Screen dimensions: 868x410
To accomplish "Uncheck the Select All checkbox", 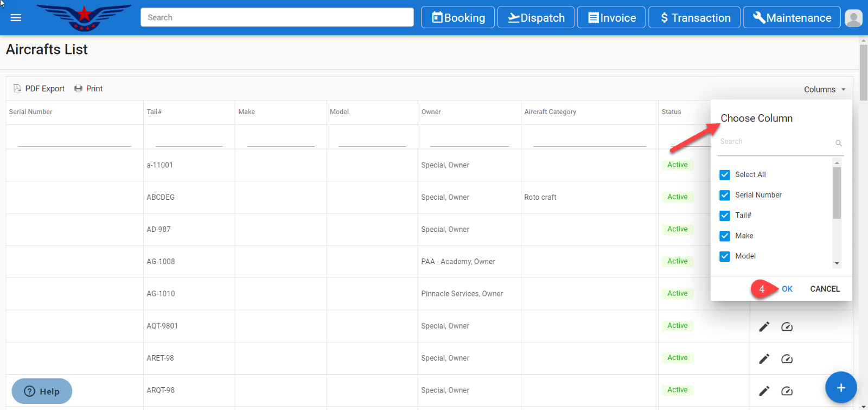I will (x=725, y=175).
